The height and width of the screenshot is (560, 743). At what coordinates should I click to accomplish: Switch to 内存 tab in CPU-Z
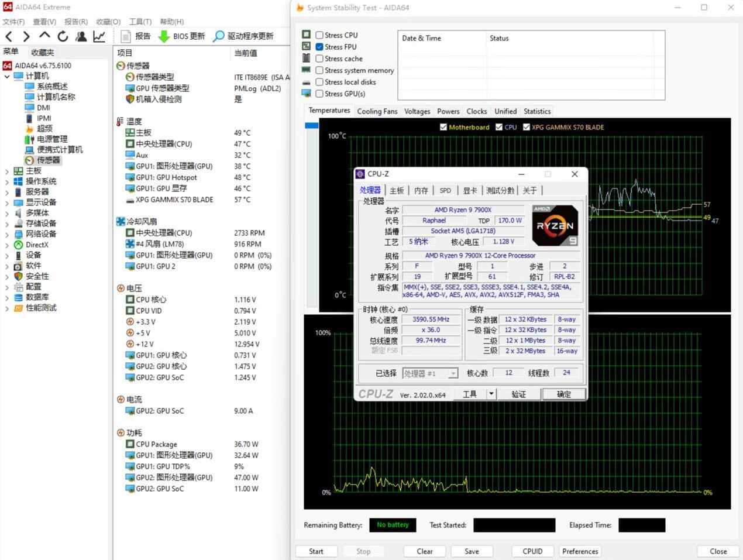421,190
